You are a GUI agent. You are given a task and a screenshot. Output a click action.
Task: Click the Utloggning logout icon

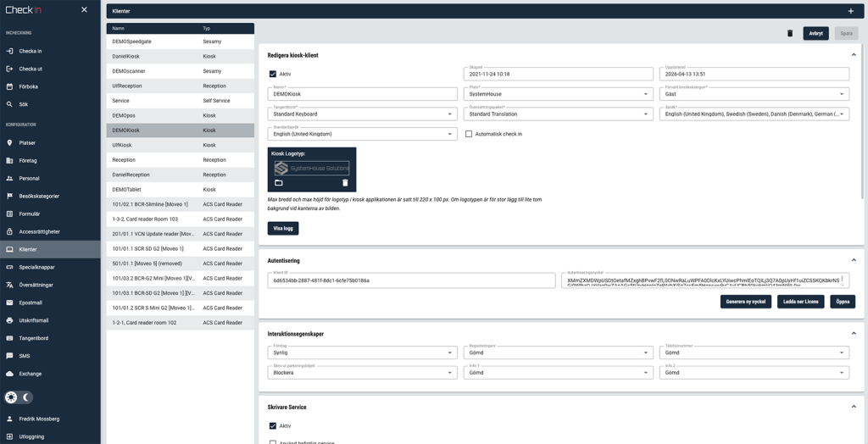[x=9, y=436]
